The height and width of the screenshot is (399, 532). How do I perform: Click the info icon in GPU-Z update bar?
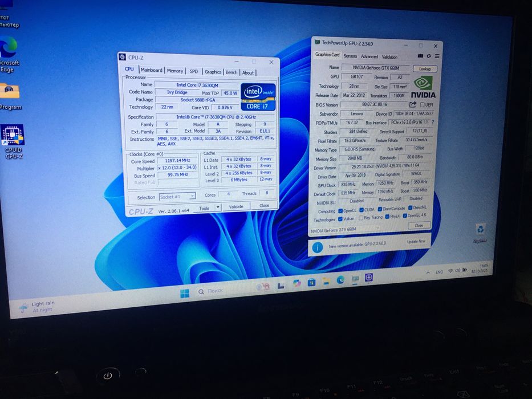coord(317,247)
